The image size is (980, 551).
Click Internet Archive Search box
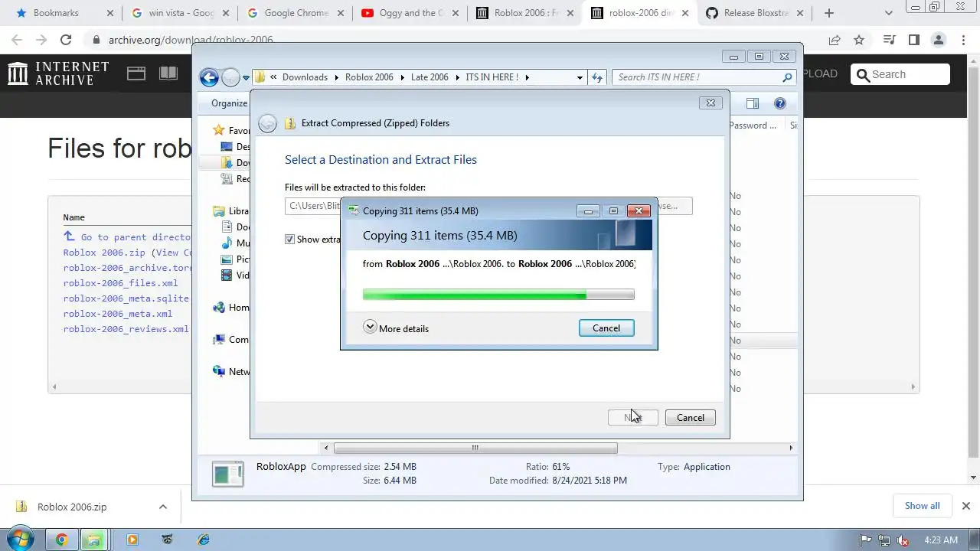pos(900,74)
